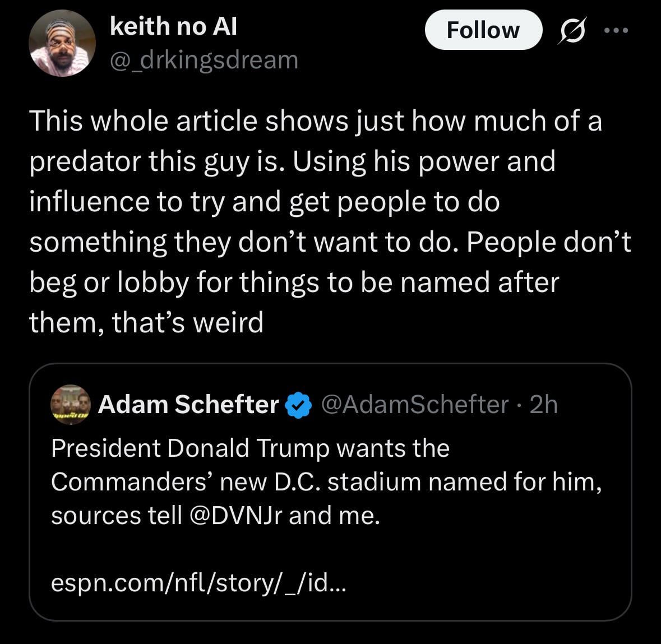Screen dimensions: 661x644
Task: Click the 2h timestamp on quoted post
Action: (543, 404)
